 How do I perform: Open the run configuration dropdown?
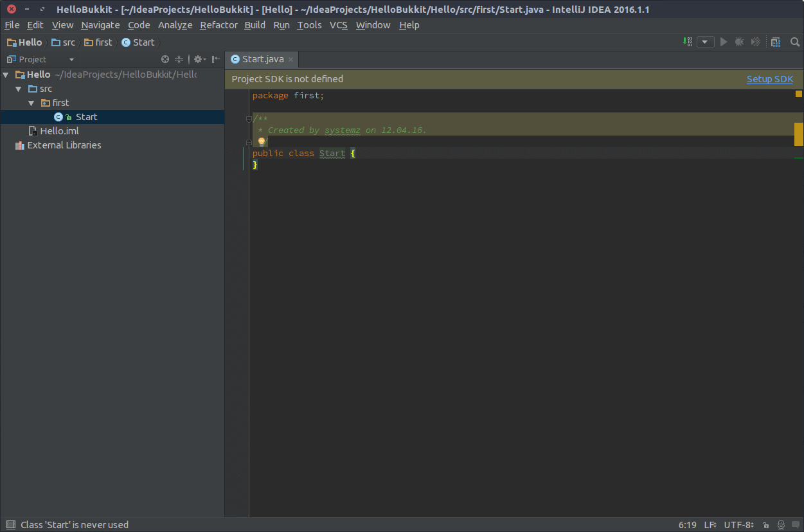[706, 42]
